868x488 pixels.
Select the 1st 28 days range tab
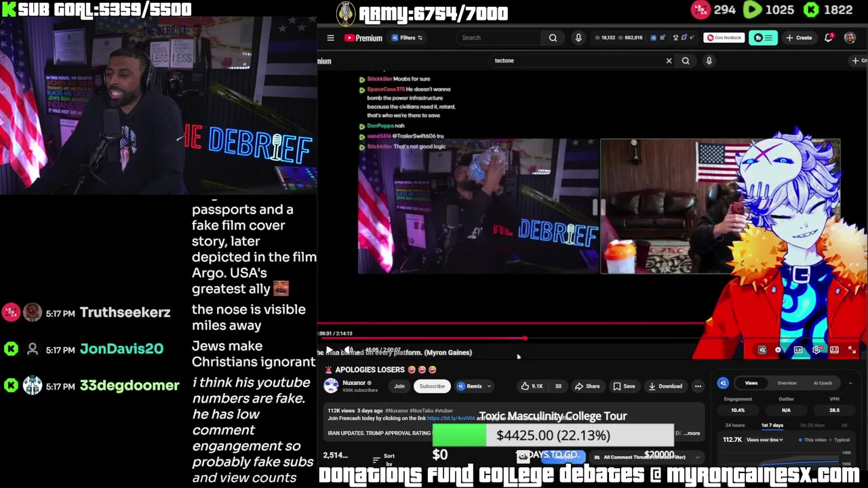coord(812,426)
